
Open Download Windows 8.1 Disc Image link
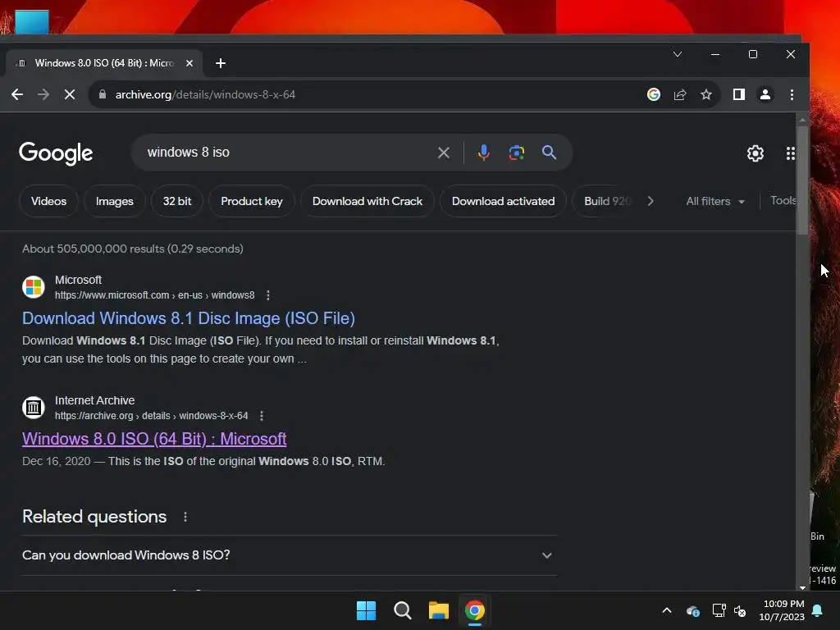click(x=189, y=319)
